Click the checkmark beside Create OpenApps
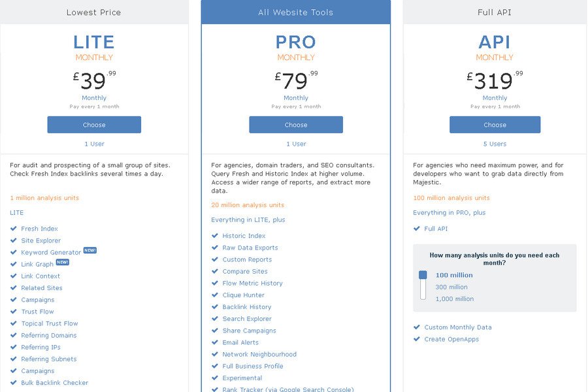Screen dimensions: 588x392 tap(417, 339)
